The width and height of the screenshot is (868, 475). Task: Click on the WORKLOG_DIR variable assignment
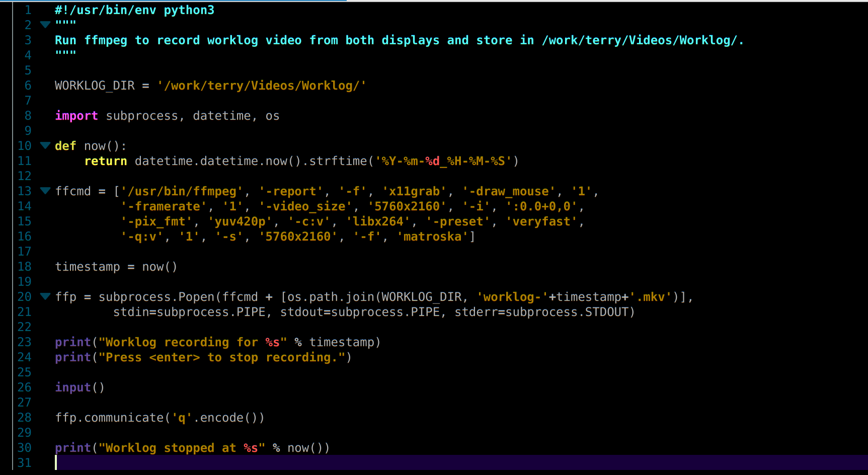(x=95, y=86)
